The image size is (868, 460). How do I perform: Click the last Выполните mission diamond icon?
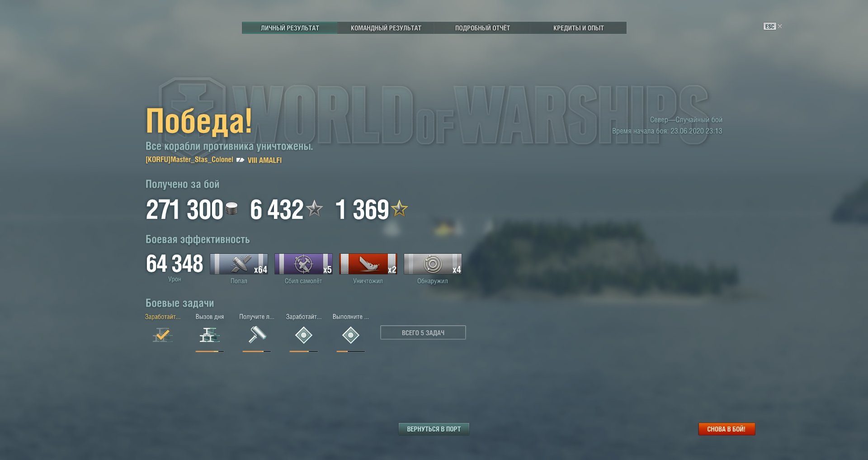point(351,335)
